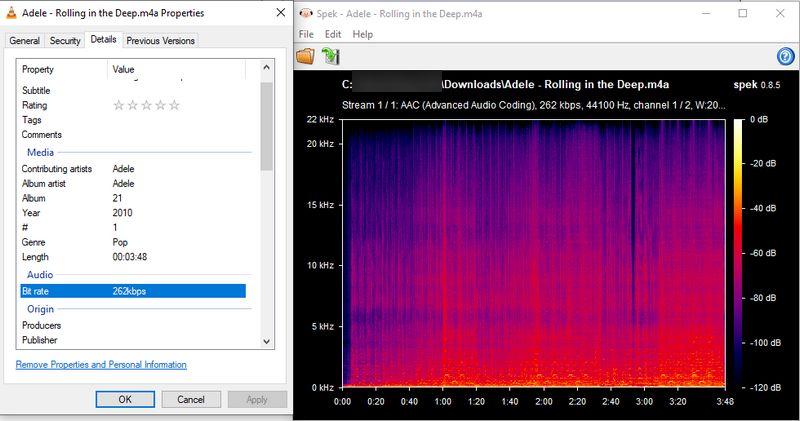Click the Tags property row
Viewport: 800px width, 421px height.
click(x=133, y=120)
